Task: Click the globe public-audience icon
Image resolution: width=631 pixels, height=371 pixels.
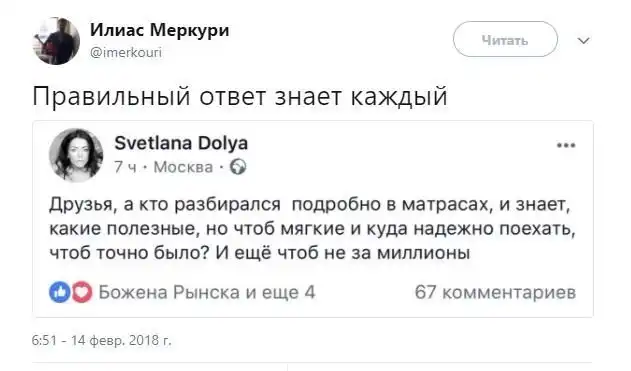Action: (238, 167)
